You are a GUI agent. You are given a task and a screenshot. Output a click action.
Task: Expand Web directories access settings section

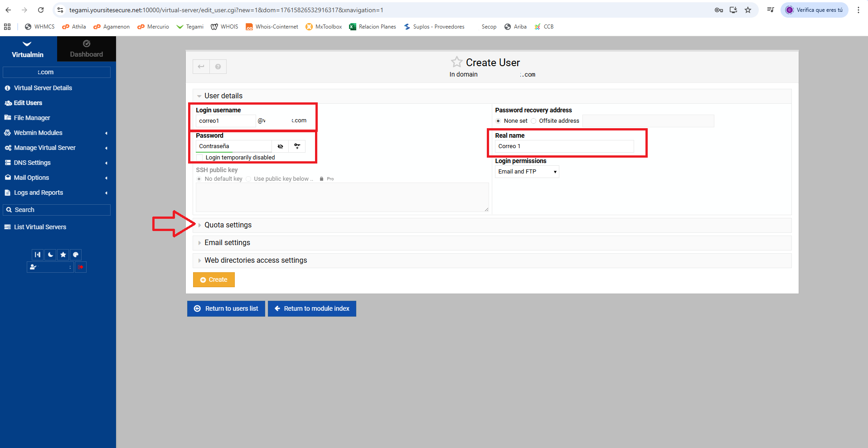[x=255, y=260]
